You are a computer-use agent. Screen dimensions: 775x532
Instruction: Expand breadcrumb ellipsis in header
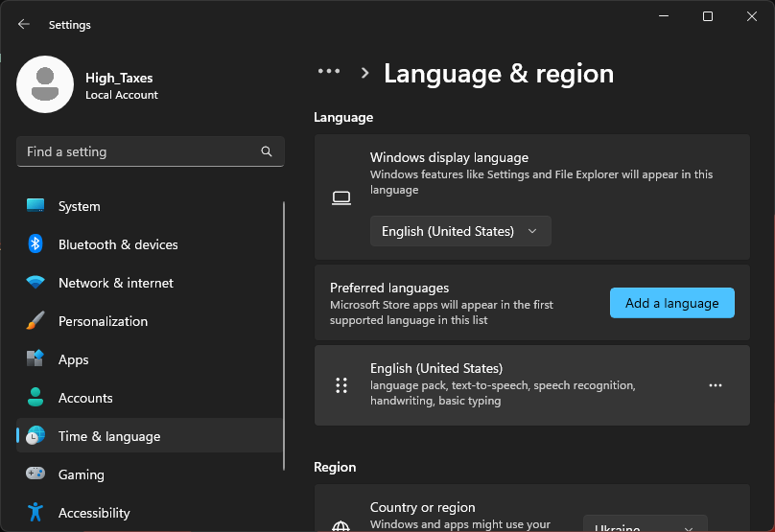click(329, 72)
